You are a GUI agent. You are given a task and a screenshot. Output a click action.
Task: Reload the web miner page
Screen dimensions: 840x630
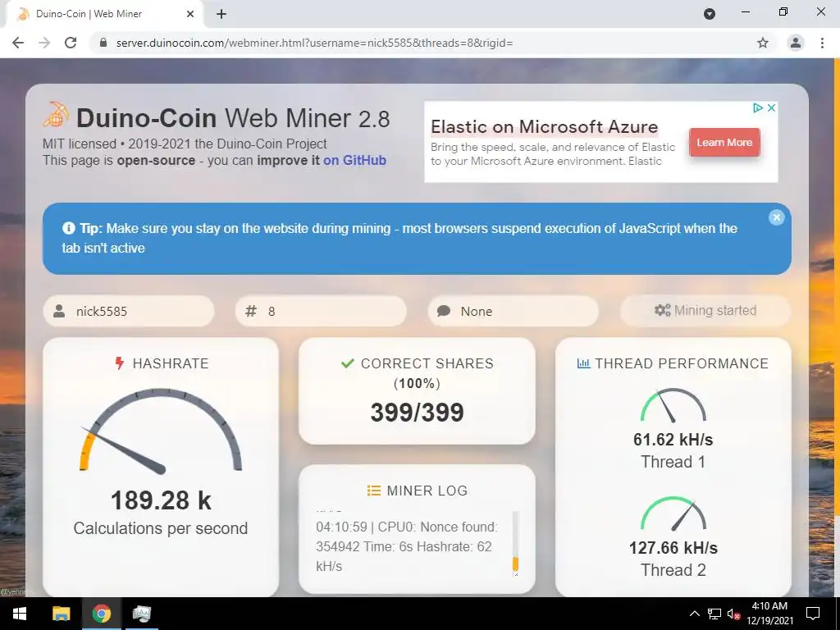71,43
